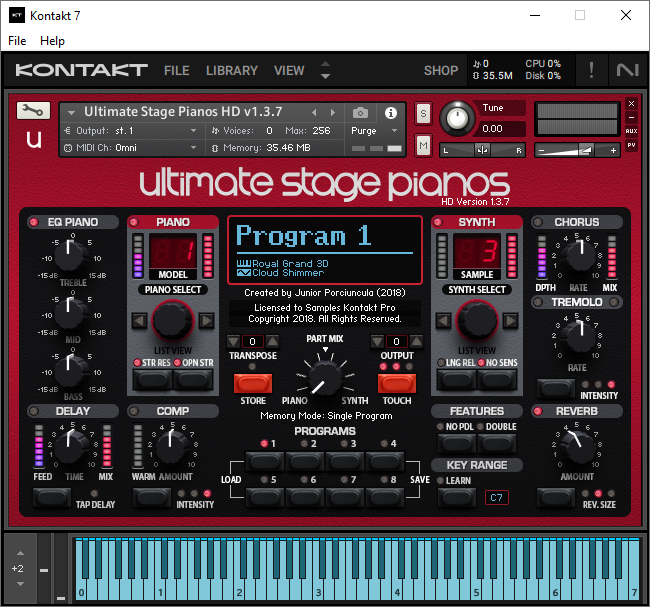
Task: Click the instrument pan slider
Action: click(x=483, y=150)
